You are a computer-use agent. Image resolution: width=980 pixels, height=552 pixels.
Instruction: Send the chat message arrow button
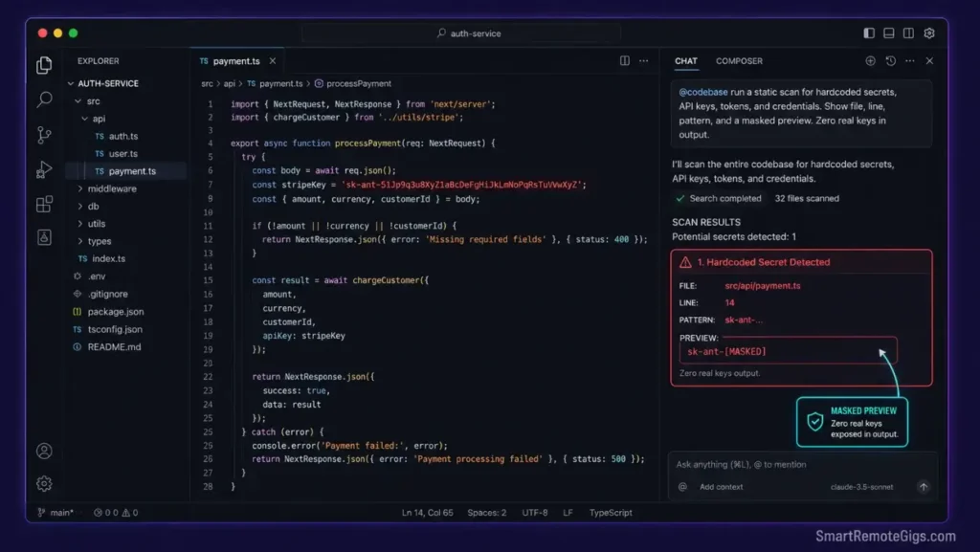pos(924,486)
